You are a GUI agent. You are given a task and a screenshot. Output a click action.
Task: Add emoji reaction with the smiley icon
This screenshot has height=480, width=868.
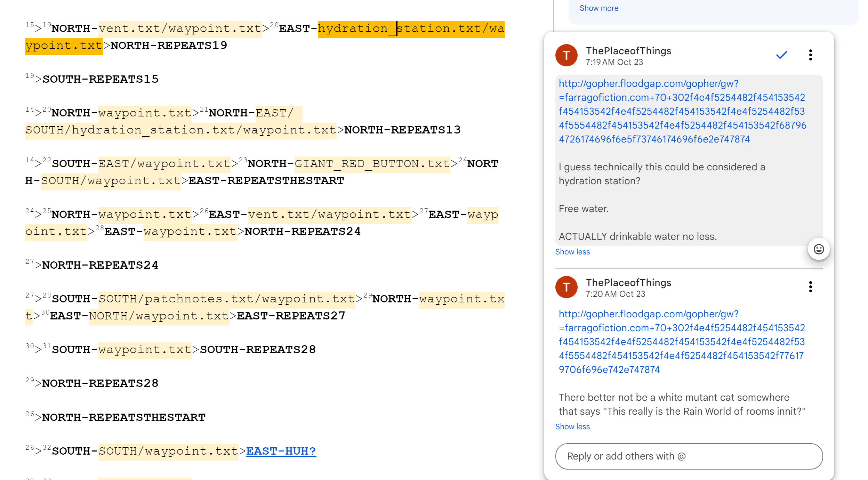tap(819, 249)
